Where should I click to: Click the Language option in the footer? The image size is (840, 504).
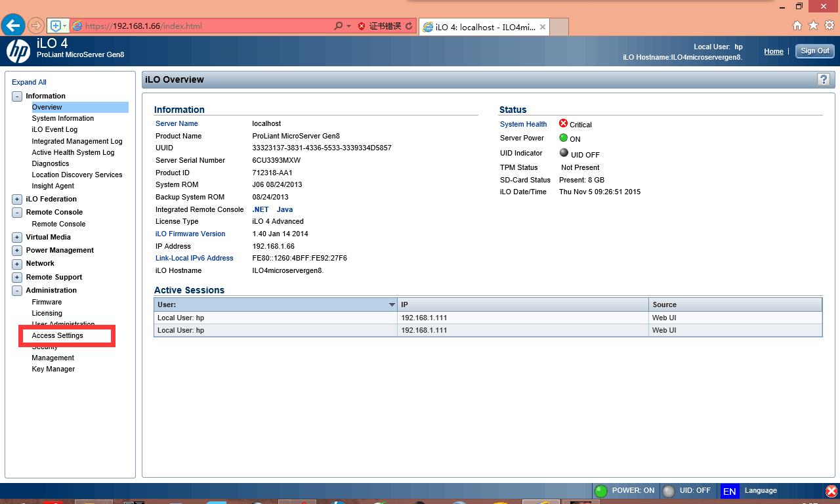pos(761,490)
